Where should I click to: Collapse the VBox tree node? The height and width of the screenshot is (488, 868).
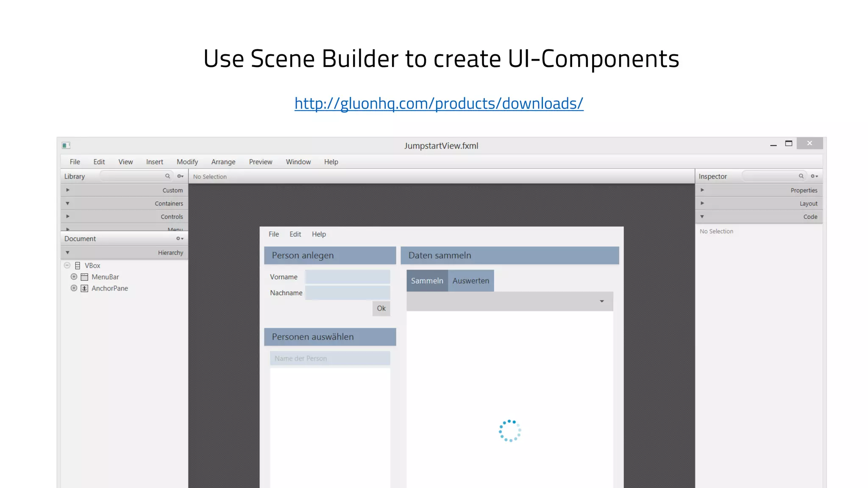click(x=67, y=266)
